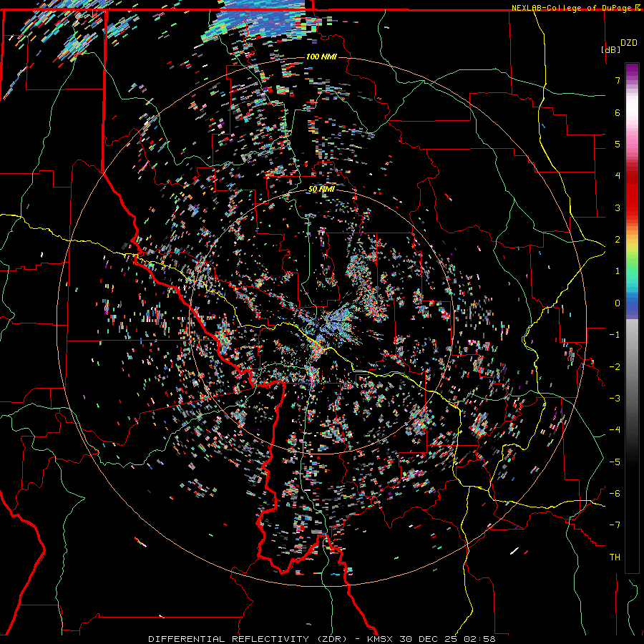Click the 1 tick label on the scale
Screen dimensions: 644x644
click(x=618, y=271)
